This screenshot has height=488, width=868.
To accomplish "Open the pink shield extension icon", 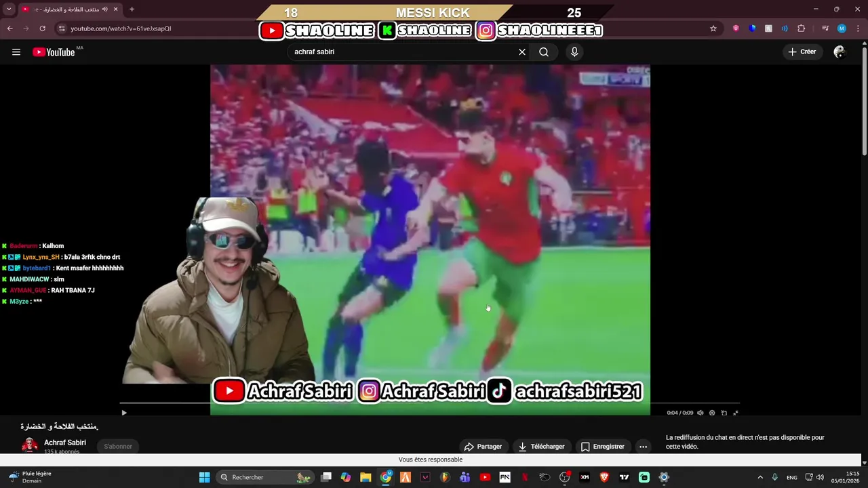I will (736, 28).
